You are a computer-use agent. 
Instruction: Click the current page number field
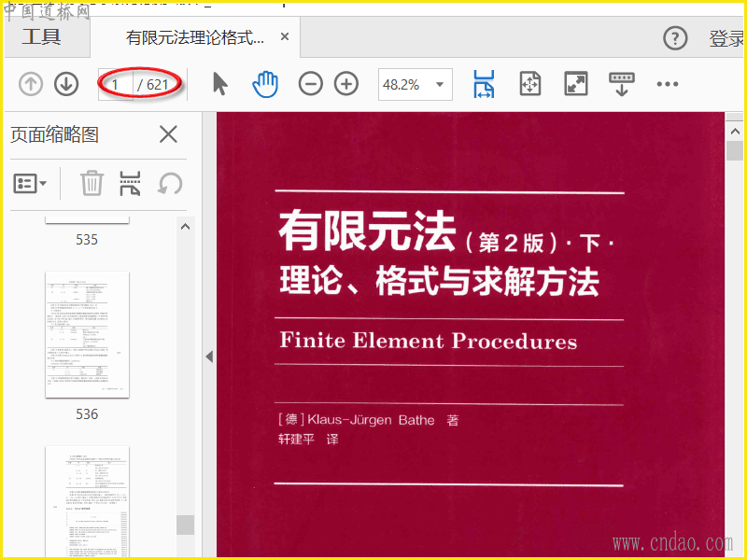point(116,85)
